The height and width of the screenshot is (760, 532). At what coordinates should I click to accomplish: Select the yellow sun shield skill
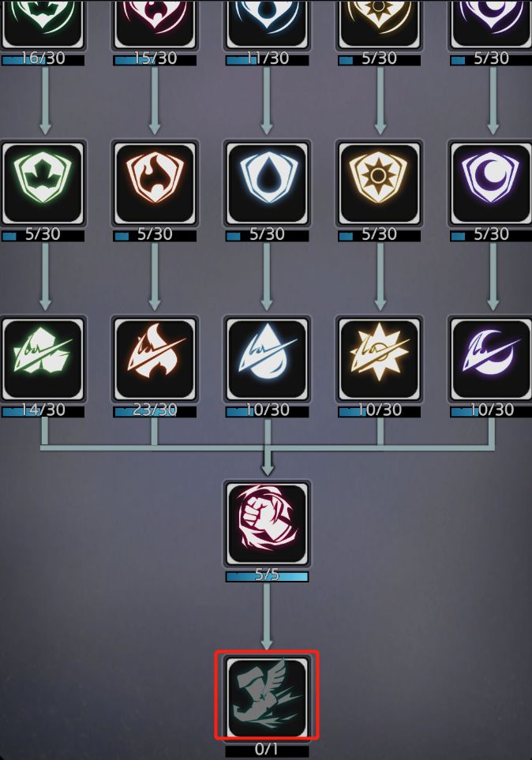379,183
